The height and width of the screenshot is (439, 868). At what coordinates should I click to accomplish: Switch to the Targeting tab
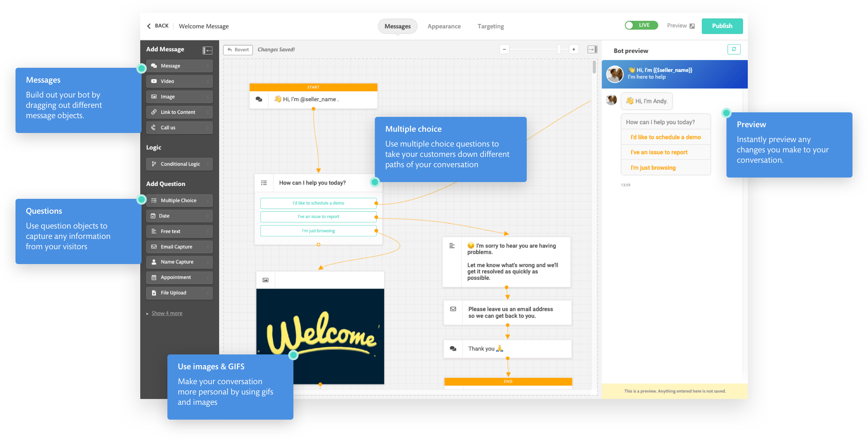[489, 25]
